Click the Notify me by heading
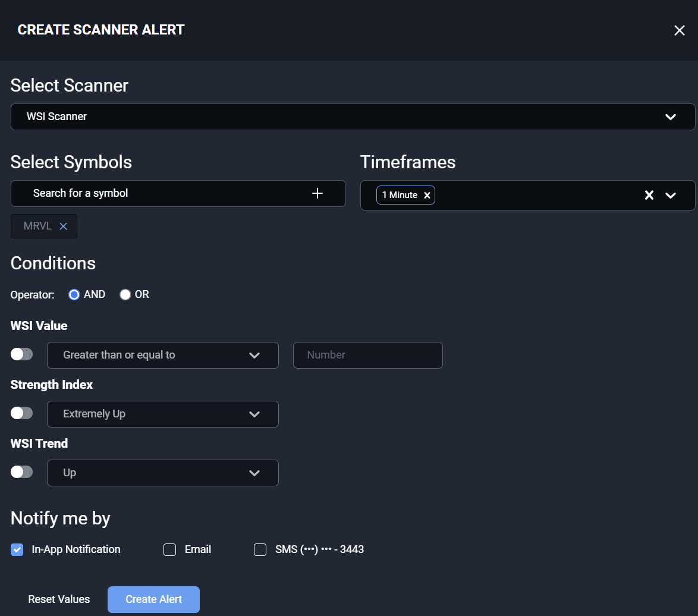The image size is (698, 616). (61, 518)
